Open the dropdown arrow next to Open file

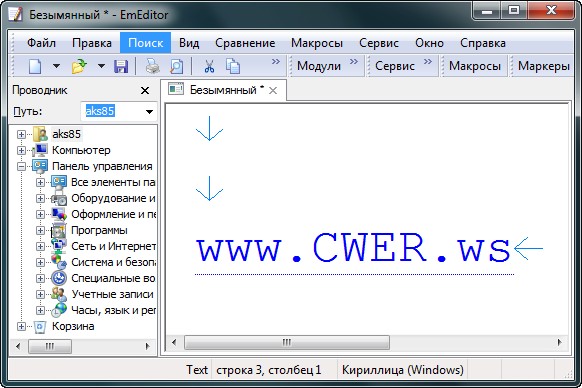[101, 66]
